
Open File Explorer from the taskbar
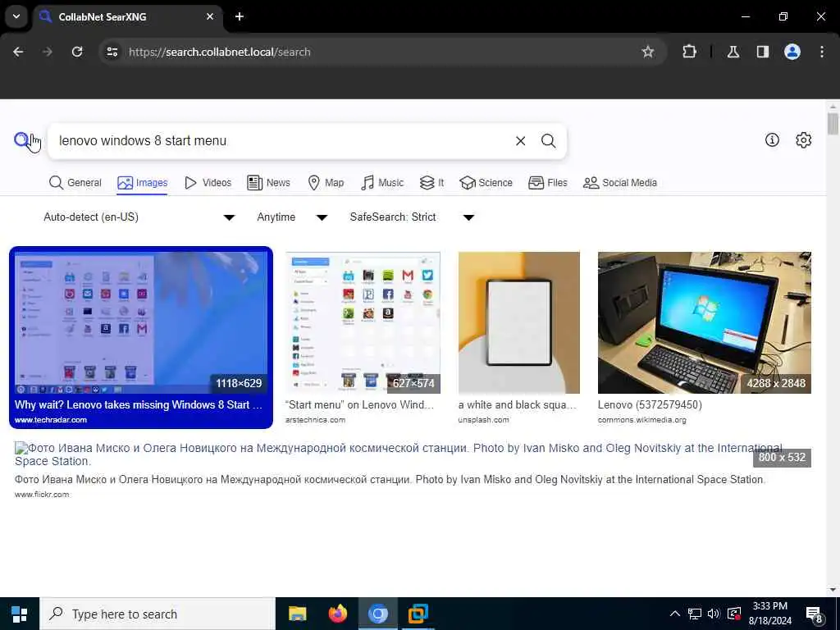click(297, 614)
